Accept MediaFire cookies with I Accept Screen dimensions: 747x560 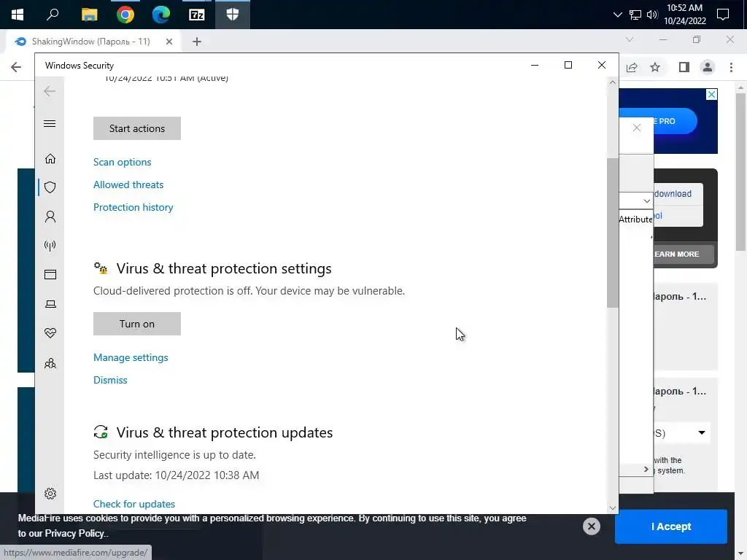coord(671,526)
